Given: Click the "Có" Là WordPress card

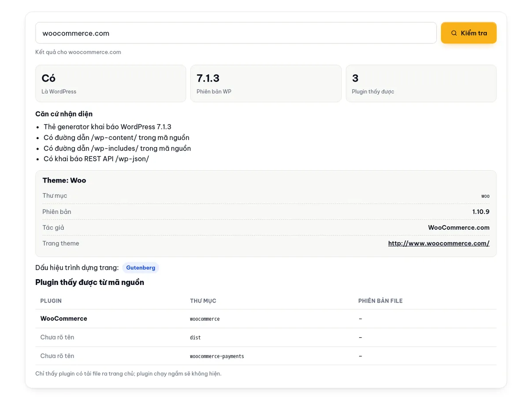Looking at the screenshot, I should [111, 83].
